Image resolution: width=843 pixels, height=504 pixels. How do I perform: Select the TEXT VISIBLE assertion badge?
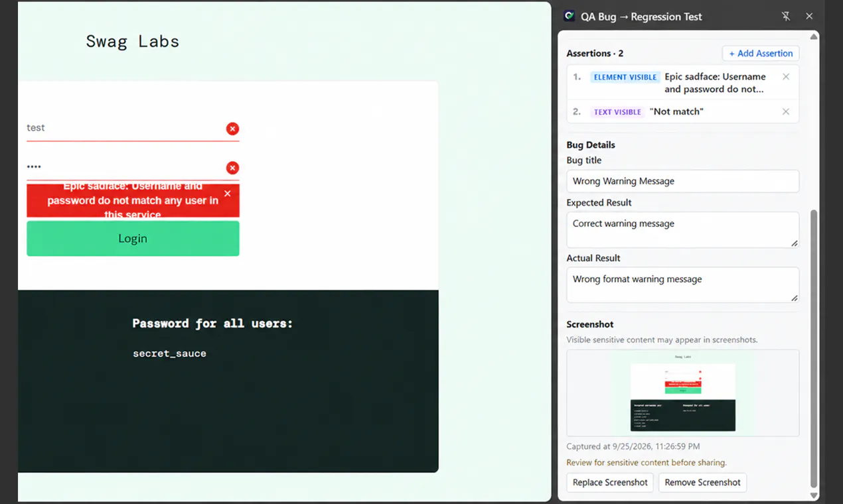[617, 112]
